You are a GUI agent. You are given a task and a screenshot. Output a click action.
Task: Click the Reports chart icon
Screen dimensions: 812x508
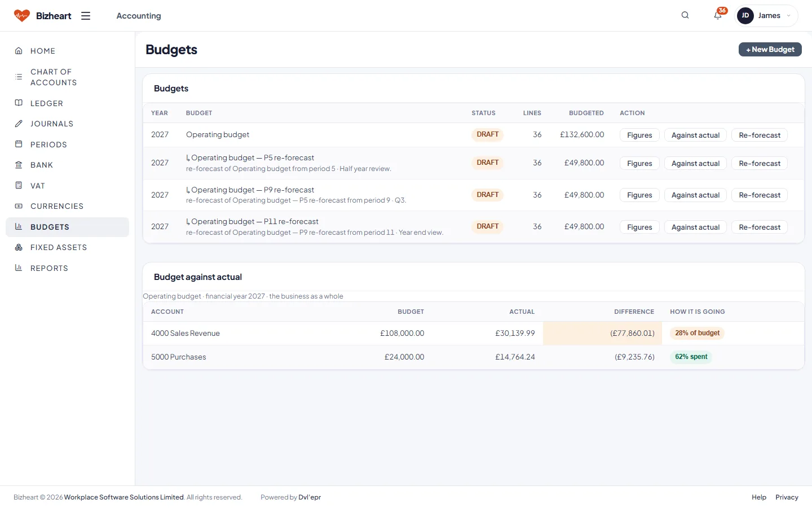(x=19, y=268)
